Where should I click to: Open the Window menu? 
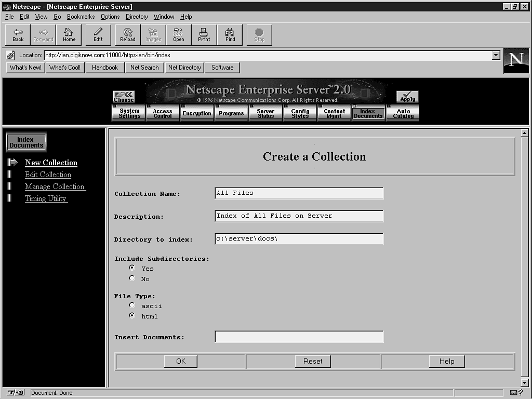pyautogui.click(x=164, y=17)
